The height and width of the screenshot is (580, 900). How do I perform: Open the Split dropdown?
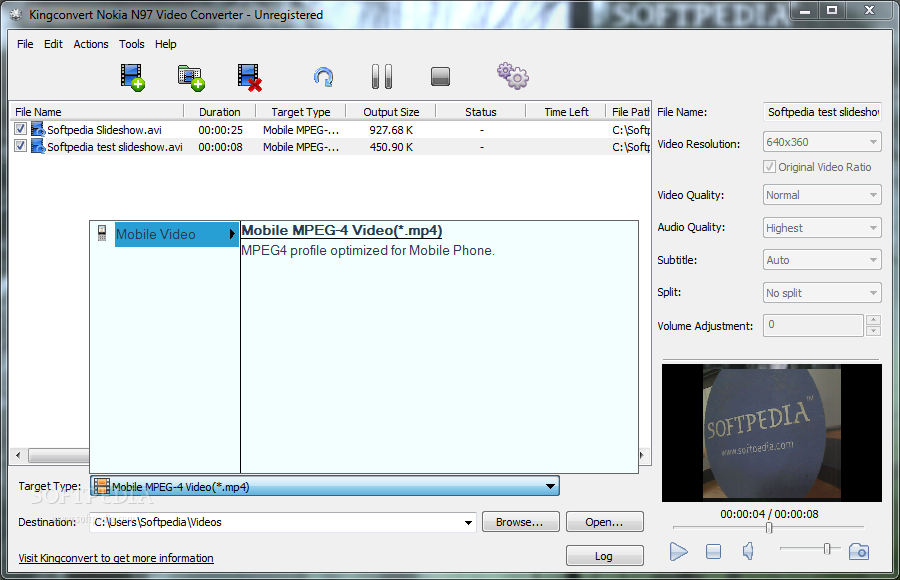tap(822, 293)
